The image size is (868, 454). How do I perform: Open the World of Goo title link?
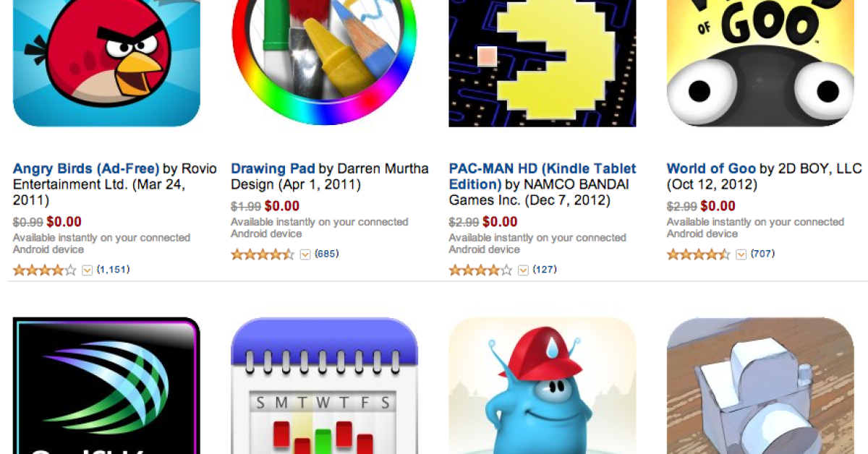(x=711, y=168)
